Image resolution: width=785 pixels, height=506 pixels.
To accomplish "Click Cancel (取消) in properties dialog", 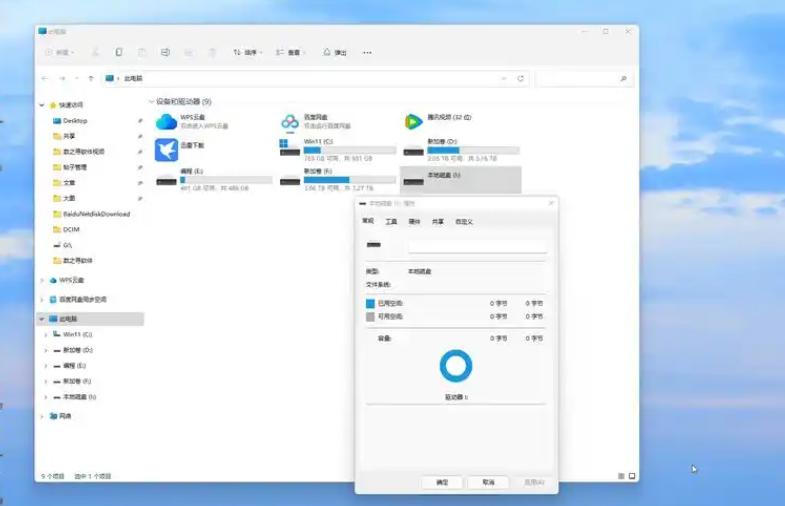I will point(488,482).
